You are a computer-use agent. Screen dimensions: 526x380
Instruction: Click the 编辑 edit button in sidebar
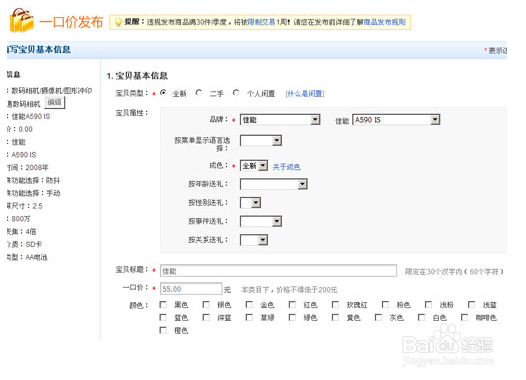(54, 102)
